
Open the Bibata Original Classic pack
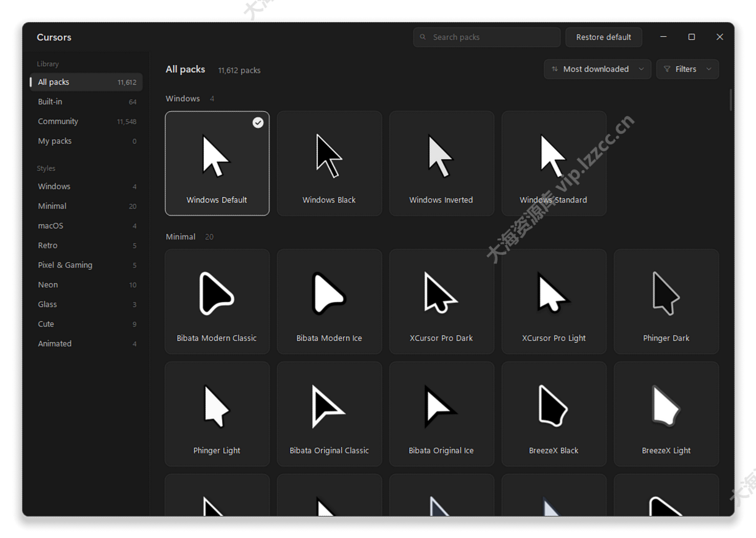point(330,414)
